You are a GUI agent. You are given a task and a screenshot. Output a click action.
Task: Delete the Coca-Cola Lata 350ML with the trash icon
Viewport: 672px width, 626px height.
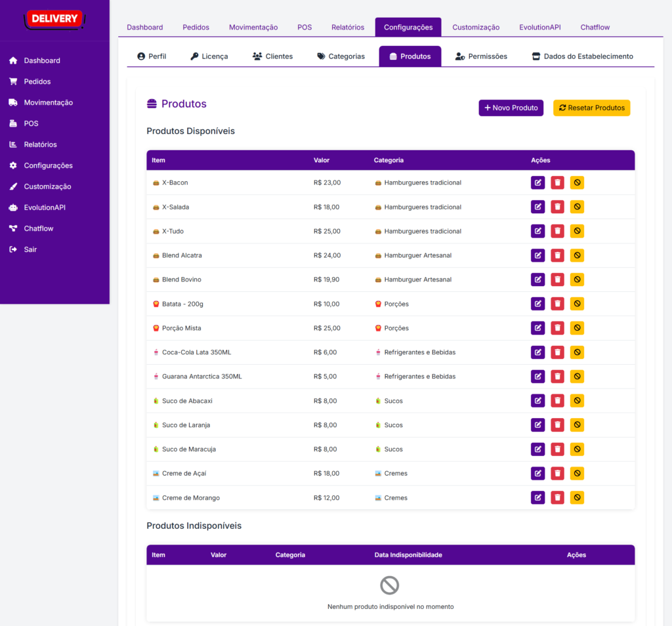[x=557, y=352]
